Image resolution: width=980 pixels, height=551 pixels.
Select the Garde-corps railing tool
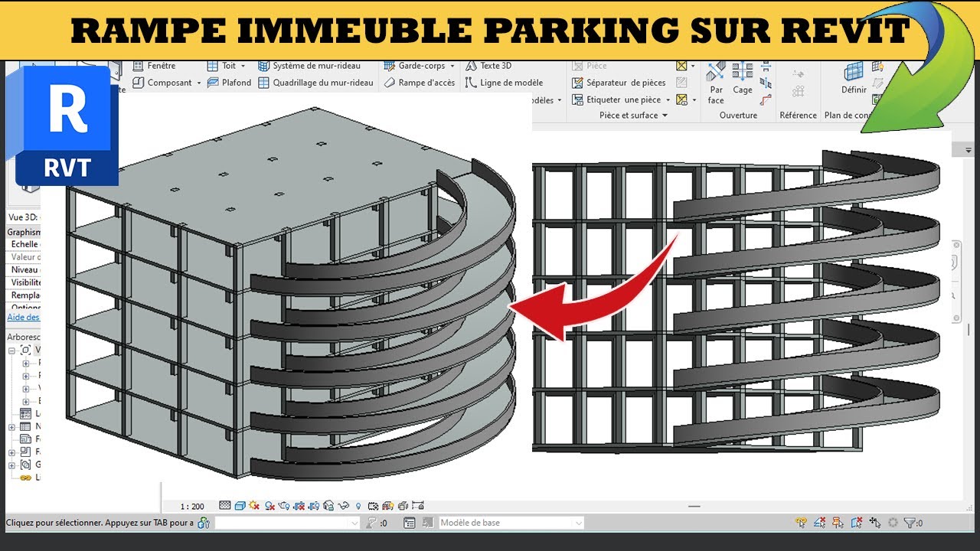(x=414, y=66)
